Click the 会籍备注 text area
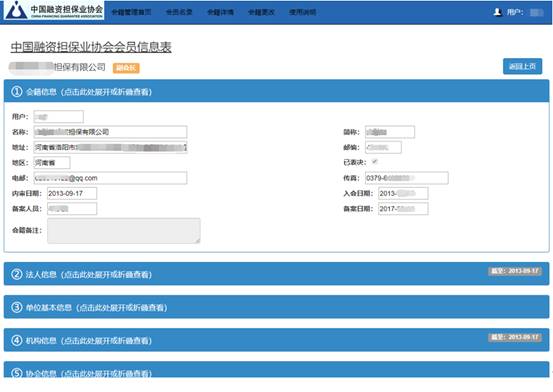The width and height of the screenshot is (553, 392). [x=124, y=231]
